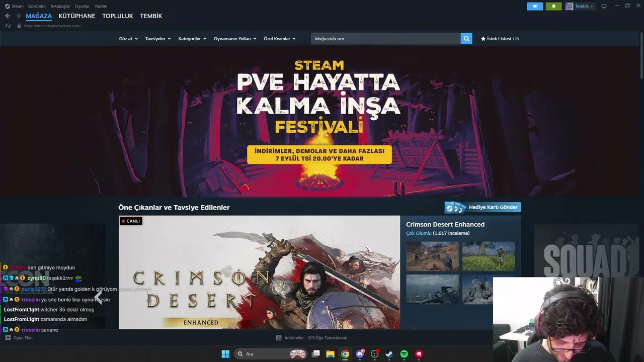Open the PVE Hayatta Kalma İnşa Festivali banner
This screenshot has width=644, height=362.
(x=319, y=121)
